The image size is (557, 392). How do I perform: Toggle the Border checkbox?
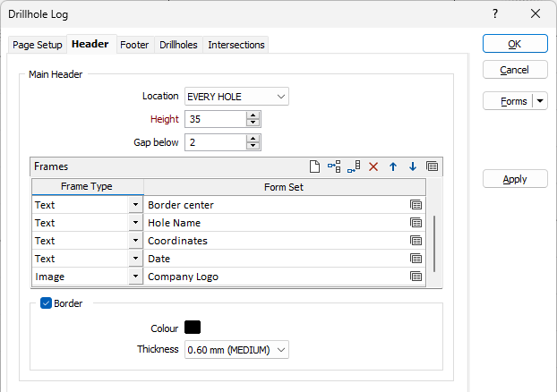[x=47, y=303]
